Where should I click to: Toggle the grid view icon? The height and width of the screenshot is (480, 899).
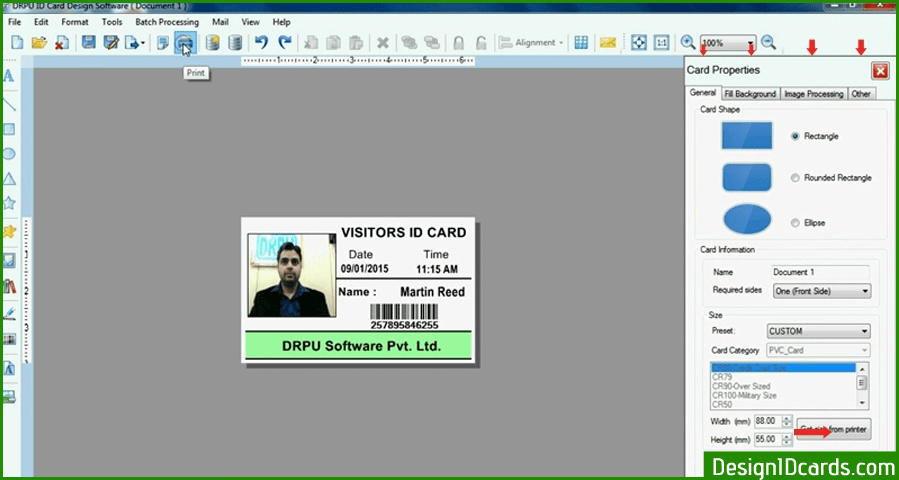pos(581,42)
